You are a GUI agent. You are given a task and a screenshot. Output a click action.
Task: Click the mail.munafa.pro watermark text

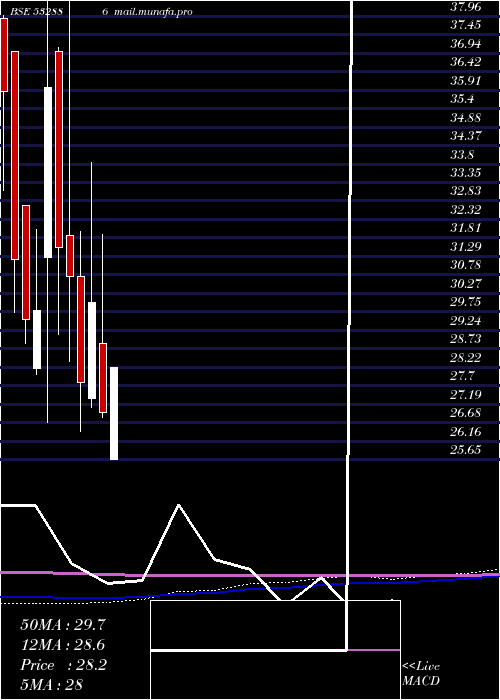pos(153,12)
